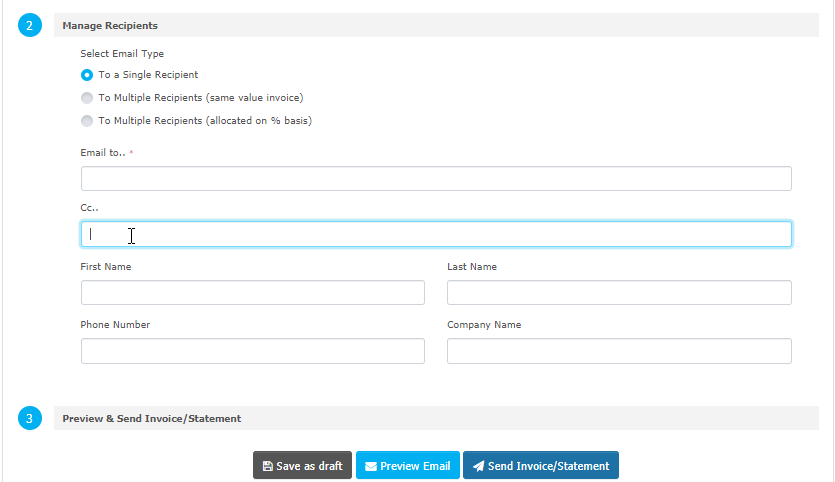Click inside the Cc text field
This screenshot has height=482, width=835.
click(x=436, y=234)
